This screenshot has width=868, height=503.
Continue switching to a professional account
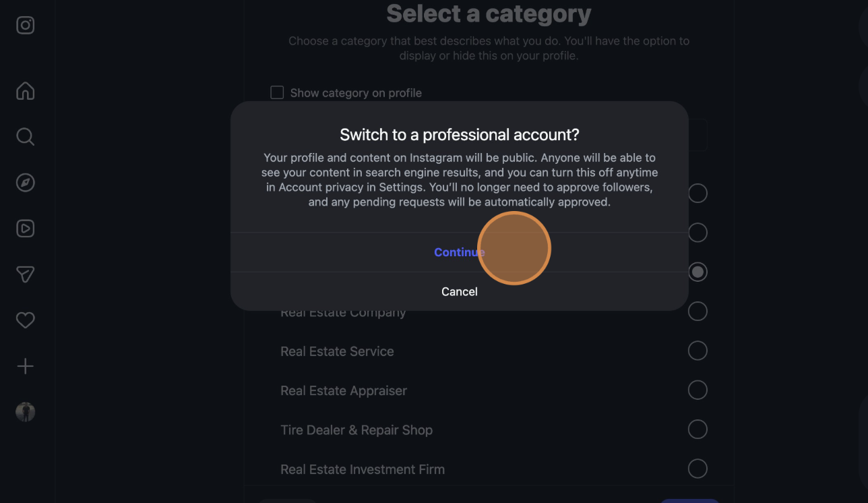coord(459,251)
